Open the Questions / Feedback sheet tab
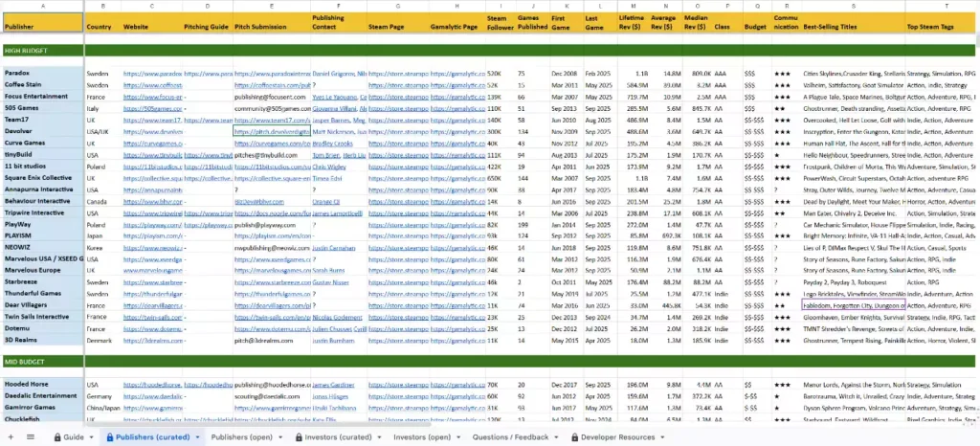The width and height of the screenshot is (980, 446). [x=510, y=437]
